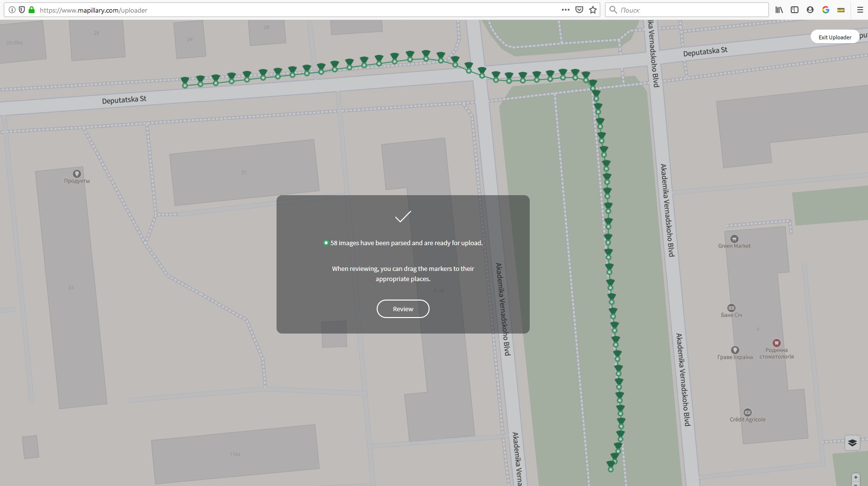Click the tracking protection shield icon
This screenshot has height=486, width=868.
pyautogui.click(x=22, y=10)
